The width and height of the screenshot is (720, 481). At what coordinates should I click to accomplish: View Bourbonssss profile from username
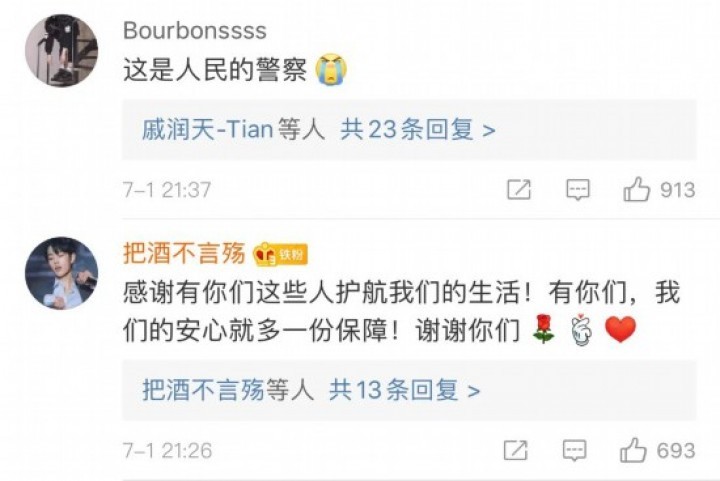point(195,30)
